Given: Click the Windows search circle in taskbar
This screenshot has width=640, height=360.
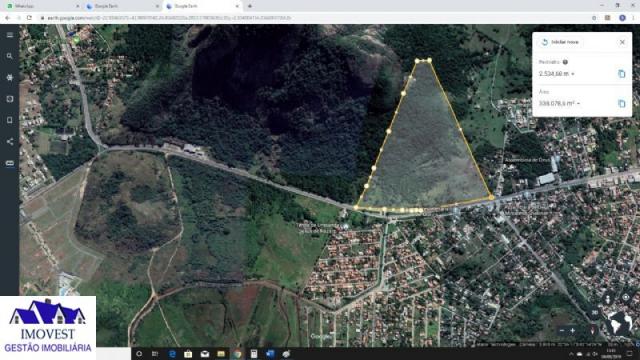Looking at the screenshot, I should tap(139, 354).
